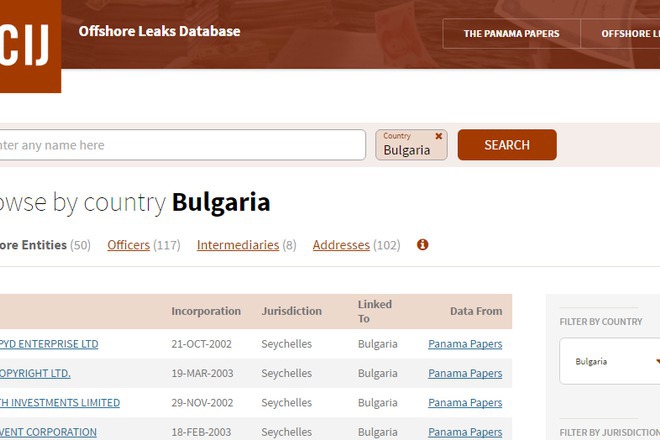Screen dimensions: 660x440
Task: Open the COPYRIGHT LTD. entity link
Action: point(35,373)
